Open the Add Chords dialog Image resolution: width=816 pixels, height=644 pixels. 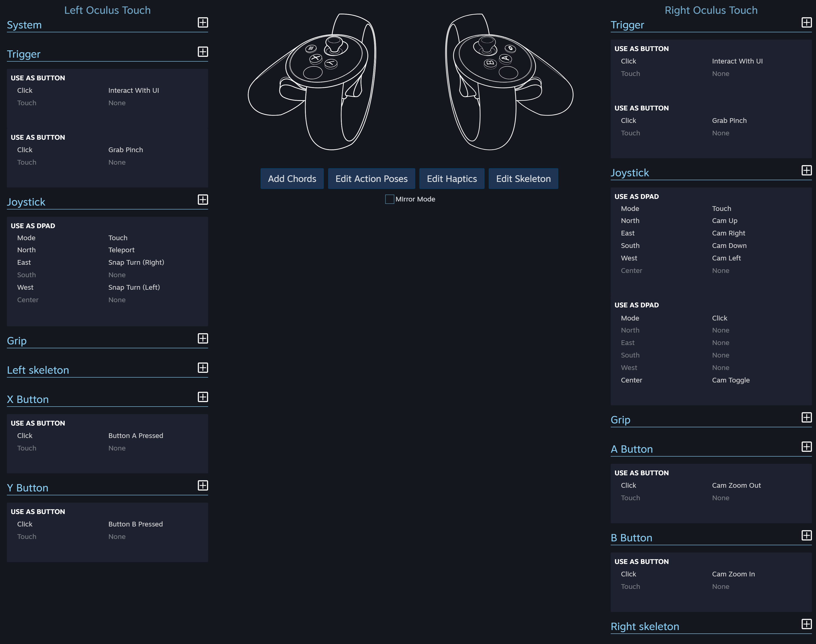(292, 179)
